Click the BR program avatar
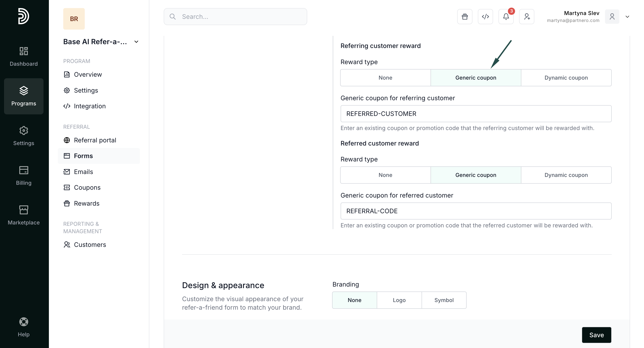This screenshot has height=348, width=644. click(x=74, y=19)
